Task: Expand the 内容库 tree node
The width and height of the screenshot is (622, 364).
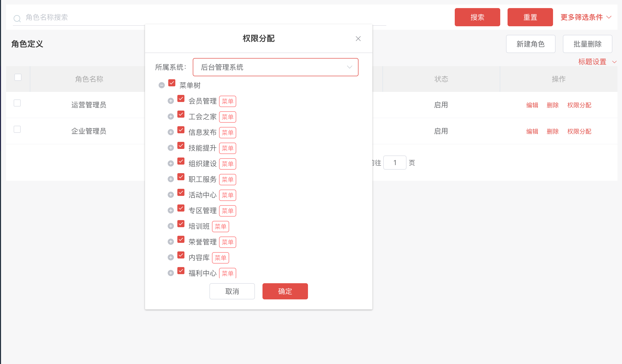Action: [x=171, y=257]
